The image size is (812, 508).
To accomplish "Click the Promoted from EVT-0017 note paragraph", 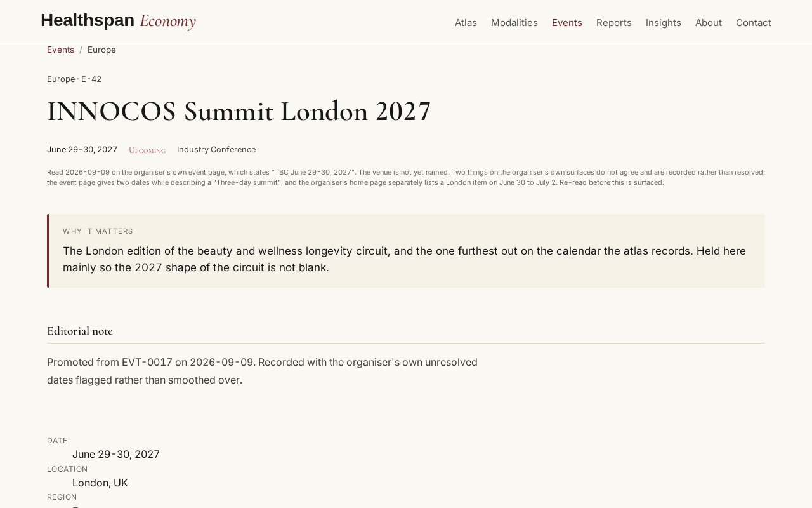I will [262, 371].
